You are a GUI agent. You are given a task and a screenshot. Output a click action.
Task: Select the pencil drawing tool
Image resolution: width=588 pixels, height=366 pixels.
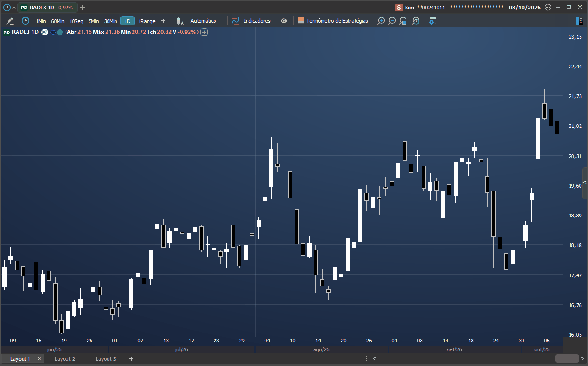tap(10, 21)
